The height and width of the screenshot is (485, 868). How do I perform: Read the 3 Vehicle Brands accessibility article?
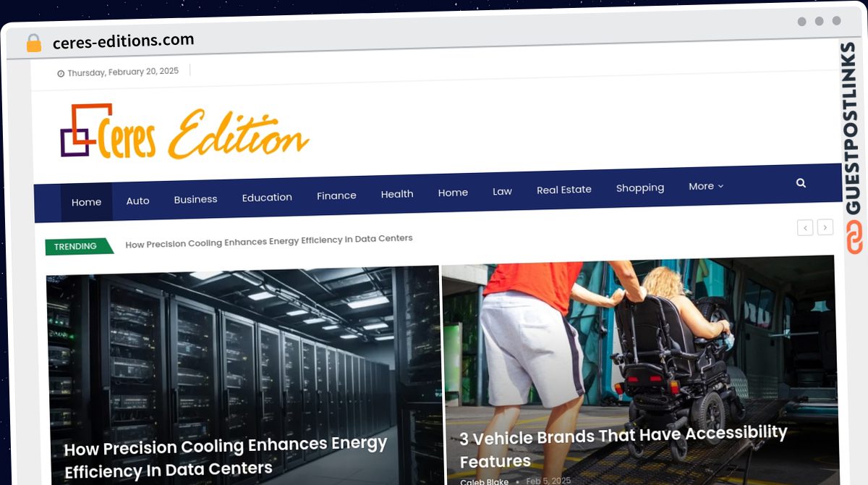[624, 447]
